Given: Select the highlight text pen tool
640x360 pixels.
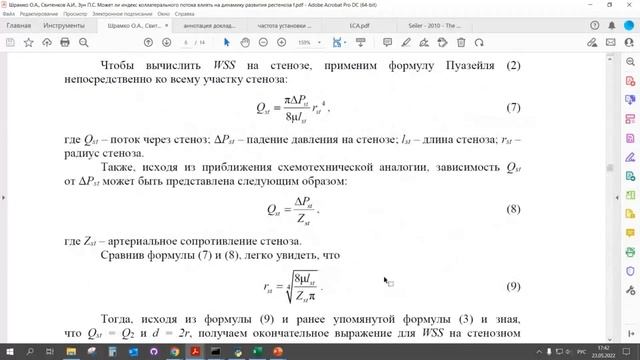Looking at the screenshot, I should tap(406, 42).
